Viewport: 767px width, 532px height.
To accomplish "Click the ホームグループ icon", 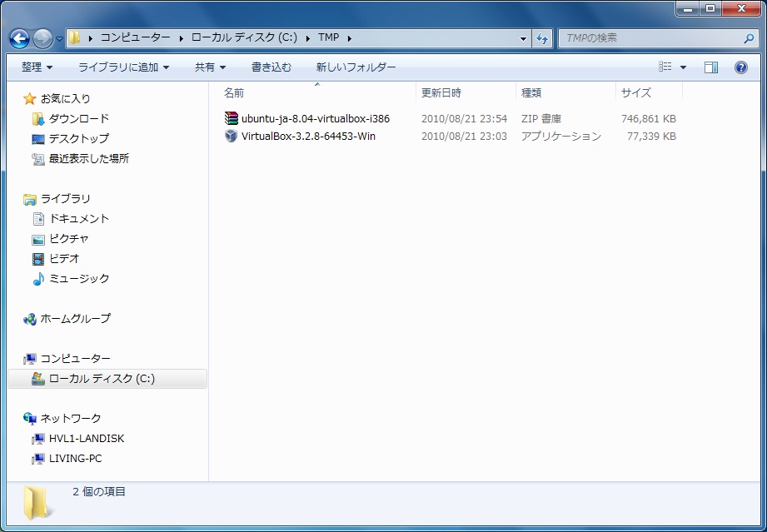I will pyautogui.click(x=30, y=320).
